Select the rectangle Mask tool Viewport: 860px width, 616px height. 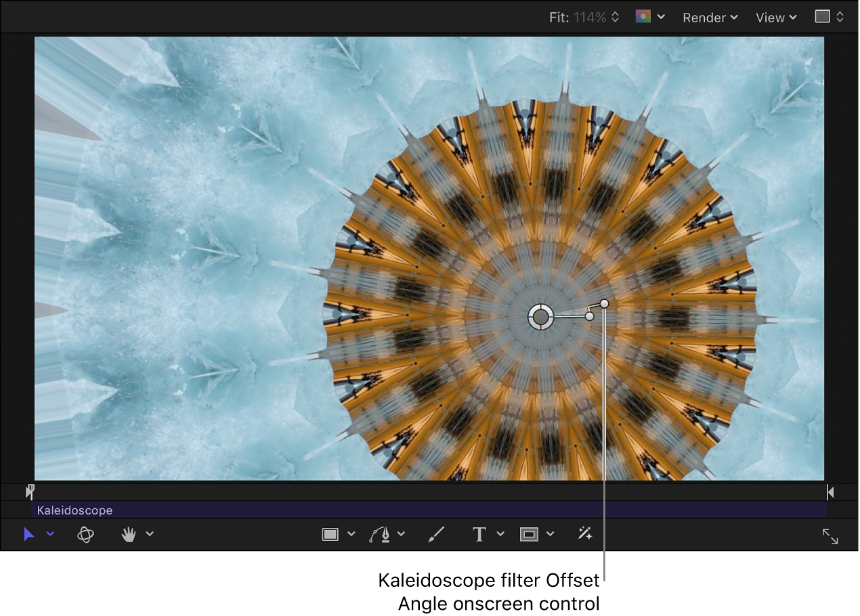[530, 534]
